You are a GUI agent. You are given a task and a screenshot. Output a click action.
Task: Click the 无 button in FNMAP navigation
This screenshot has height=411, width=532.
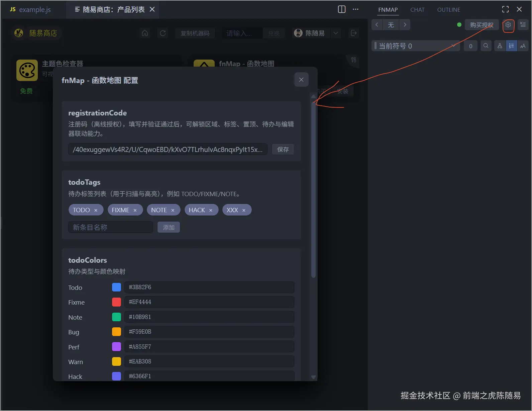click(391, 25)
